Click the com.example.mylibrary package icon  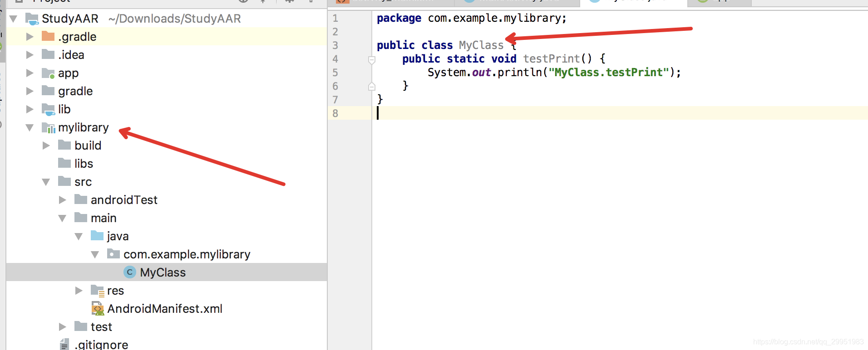pos(113,254)
